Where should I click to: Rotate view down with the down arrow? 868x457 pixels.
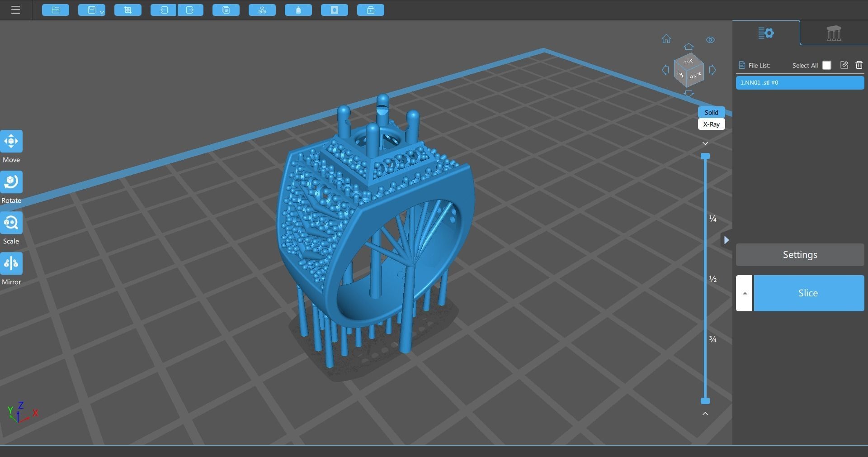click(x=689, y=94)
